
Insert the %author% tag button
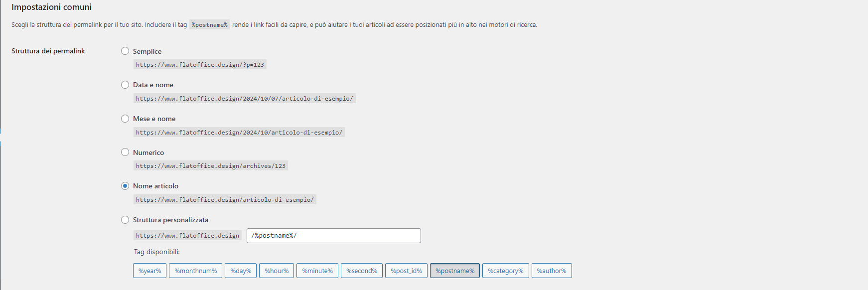click(552, 271)
